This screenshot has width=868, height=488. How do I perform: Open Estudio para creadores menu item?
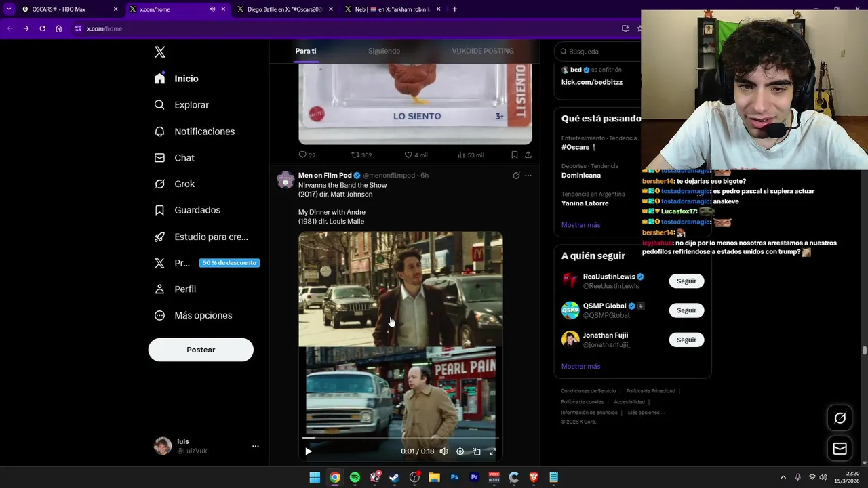(x=201, y=237)
